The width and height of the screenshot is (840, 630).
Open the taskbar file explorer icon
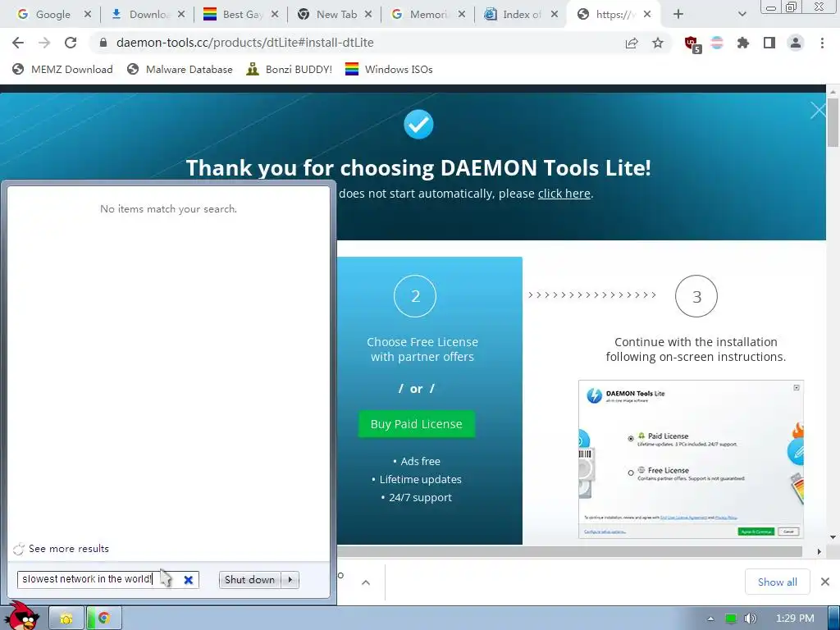pos(66,619)
